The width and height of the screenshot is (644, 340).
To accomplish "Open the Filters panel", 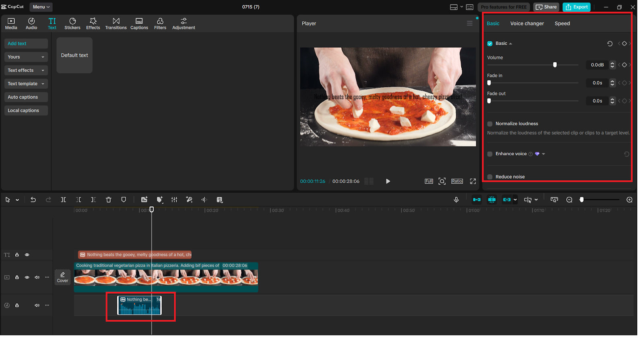I will coord(160,24).
